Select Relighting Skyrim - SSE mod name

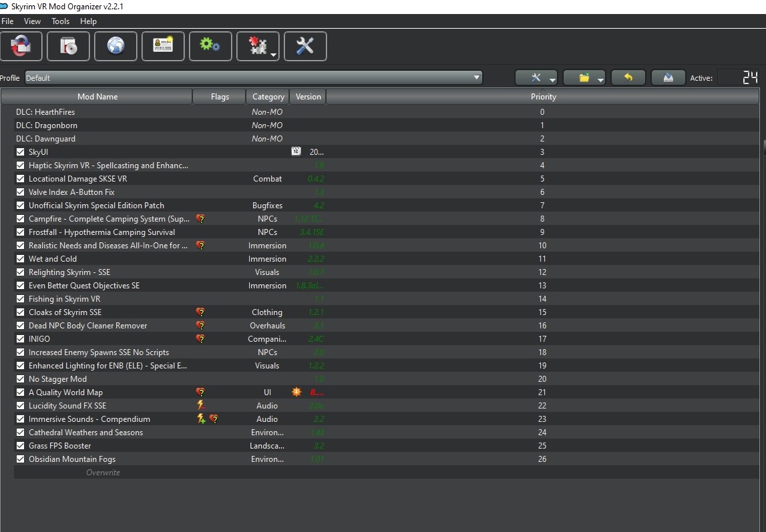pos(69,272)
